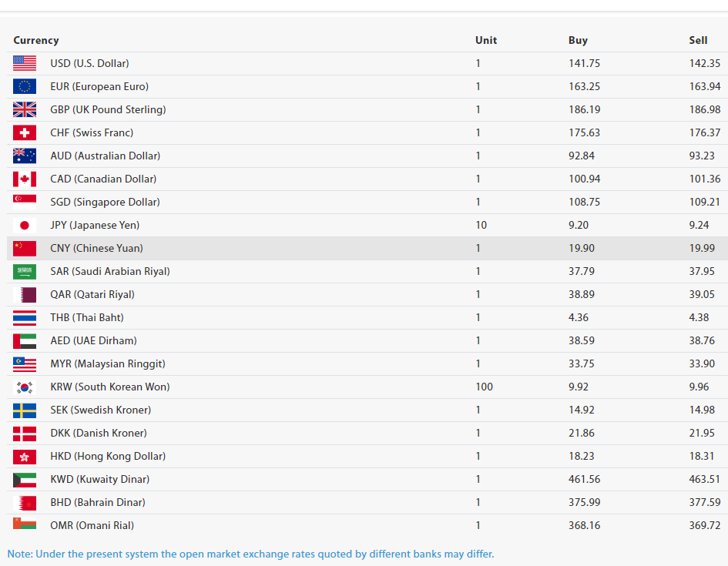Select the Canadian maple leaf flag
This screenshot has width=728, height=566.
pyautogui.click(x=25, y=179)
